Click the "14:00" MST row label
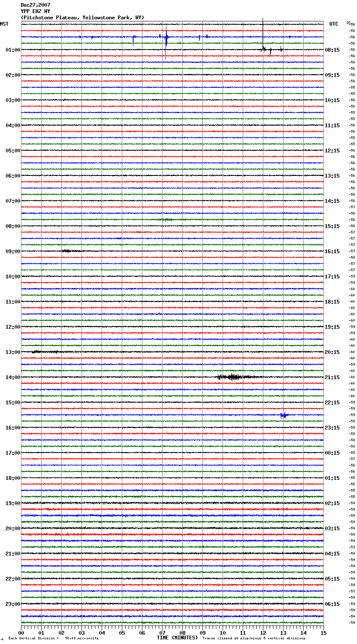 point(13,377)
